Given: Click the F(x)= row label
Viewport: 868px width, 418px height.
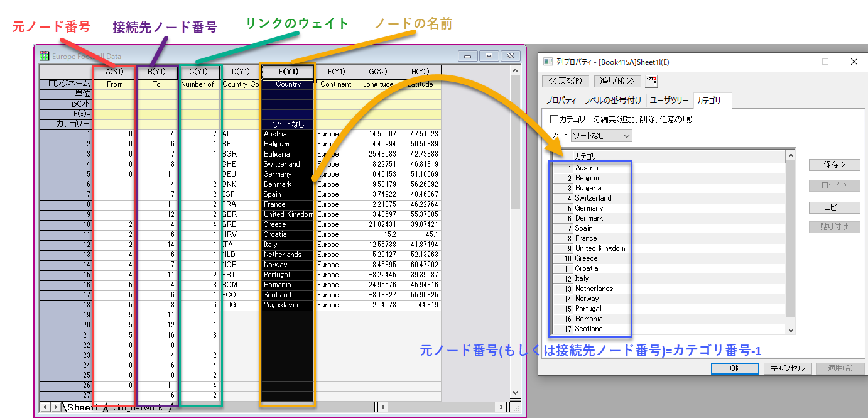Looking at the screenshot, I should pos(66,114).
